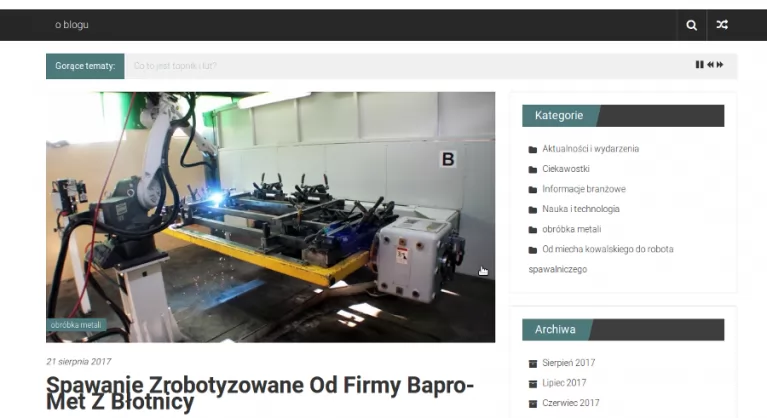
Task: Pause the hot topics ticker
Action: point(699,65)
